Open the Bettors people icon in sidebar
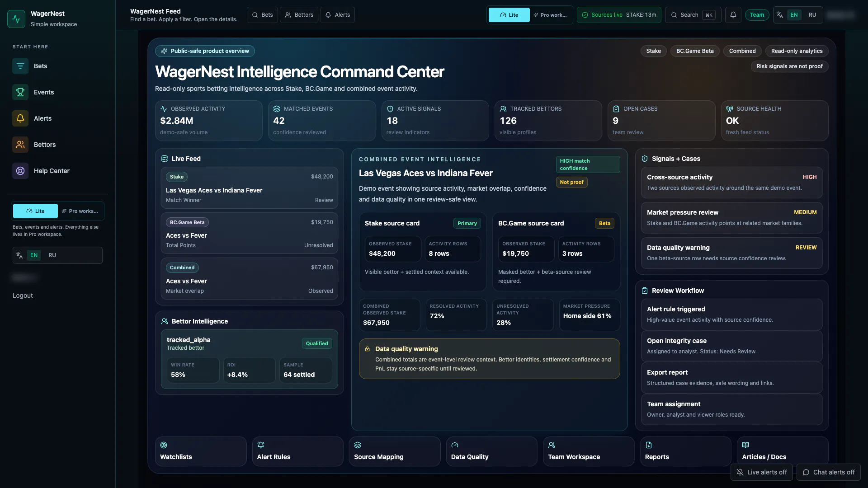The image size is (868, 488). (20, 145)
